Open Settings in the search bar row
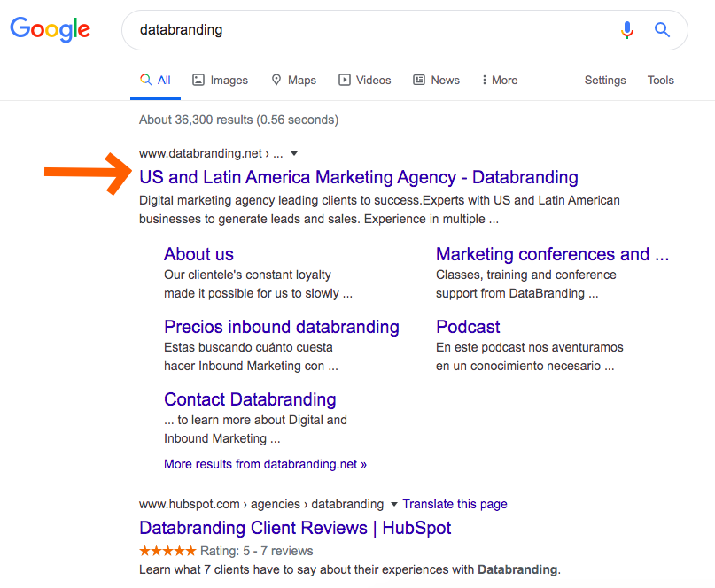Screen dimensions: 715x588 point(605,80)
